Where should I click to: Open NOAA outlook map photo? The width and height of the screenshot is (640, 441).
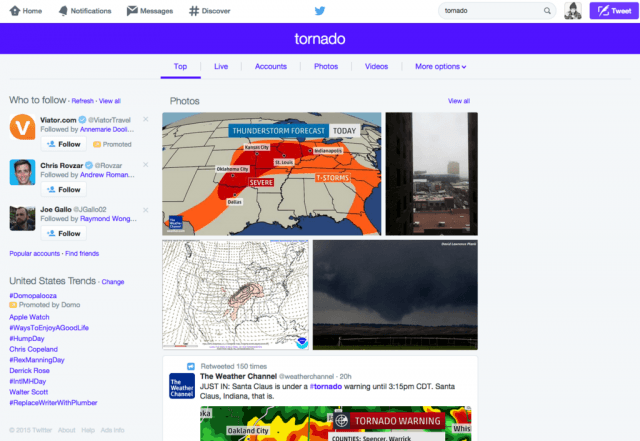click(236, 295)
